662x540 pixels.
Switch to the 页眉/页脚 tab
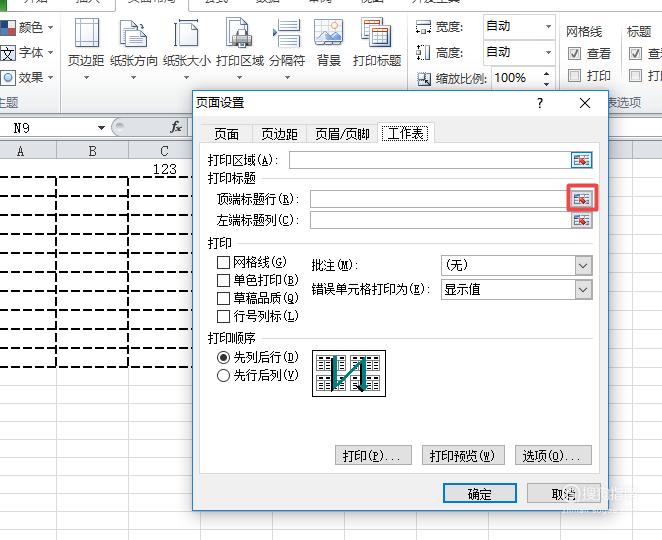click(342, 134)
